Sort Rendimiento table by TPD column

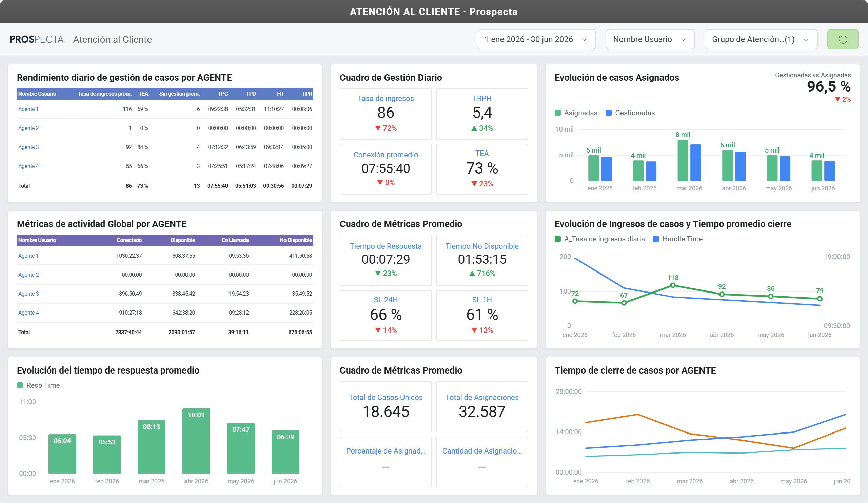pyautogui.click(x=251, y=94)
